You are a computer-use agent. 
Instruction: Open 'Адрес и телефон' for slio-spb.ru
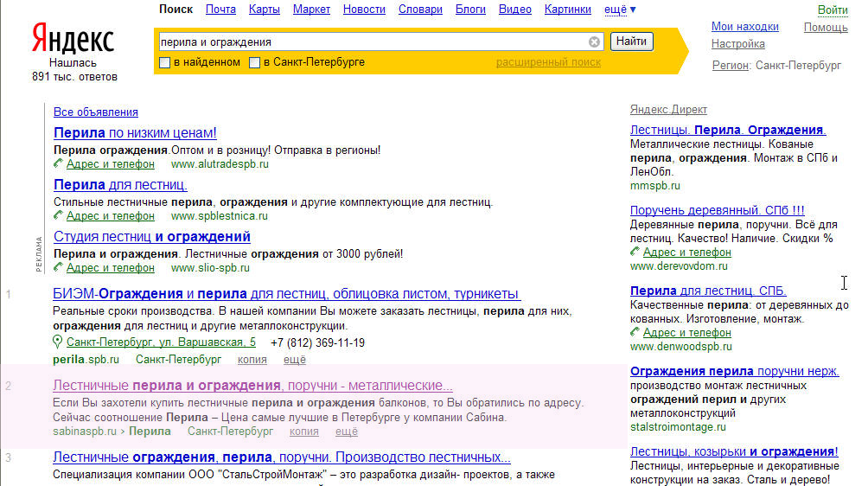click(110, 268)
